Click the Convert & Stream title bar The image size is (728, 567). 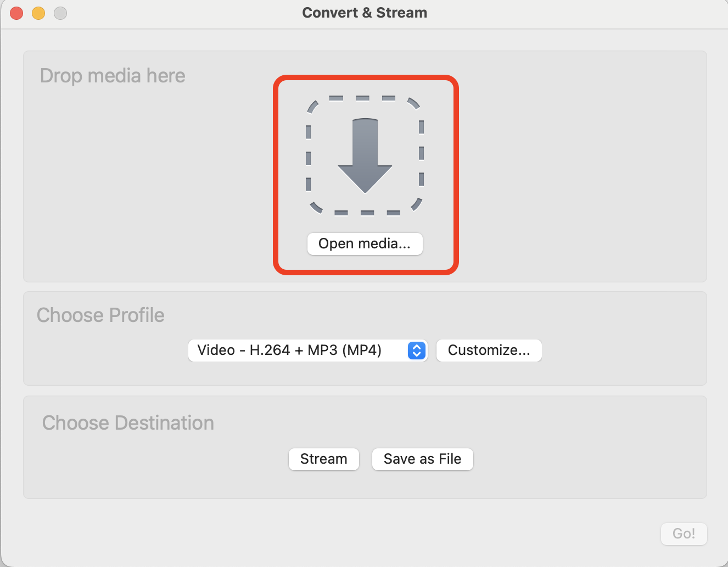[364, 12]
